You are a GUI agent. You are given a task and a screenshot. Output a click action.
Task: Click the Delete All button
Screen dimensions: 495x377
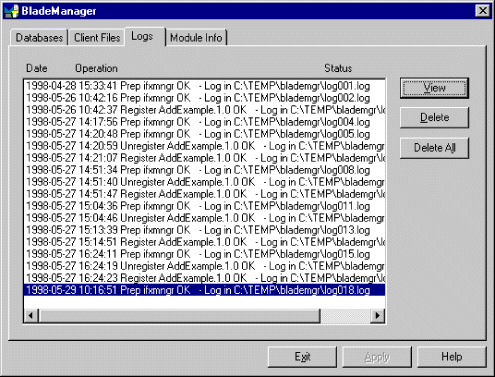pos(434,148)
